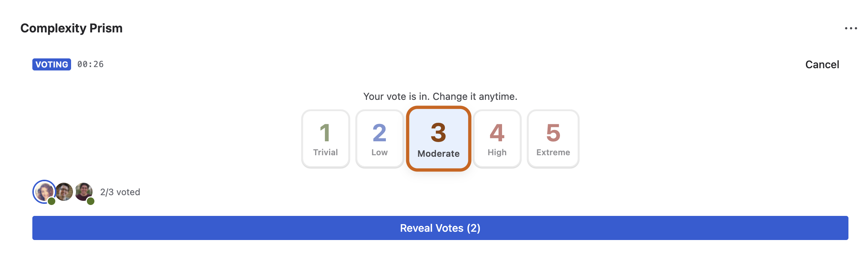Click the "Your vote is in" message
Screen dimensions: 868x263
point(440,96)
